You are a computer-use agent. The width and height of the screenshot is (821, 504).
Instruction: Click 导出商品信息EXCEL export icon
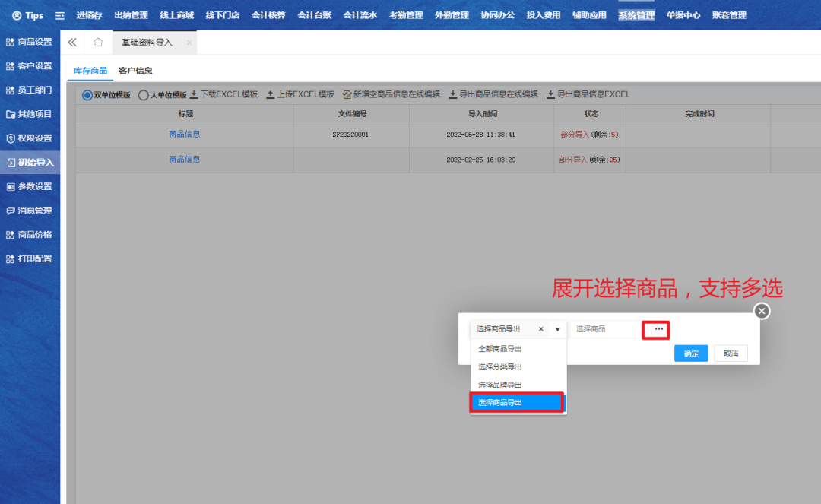[550, 95]
